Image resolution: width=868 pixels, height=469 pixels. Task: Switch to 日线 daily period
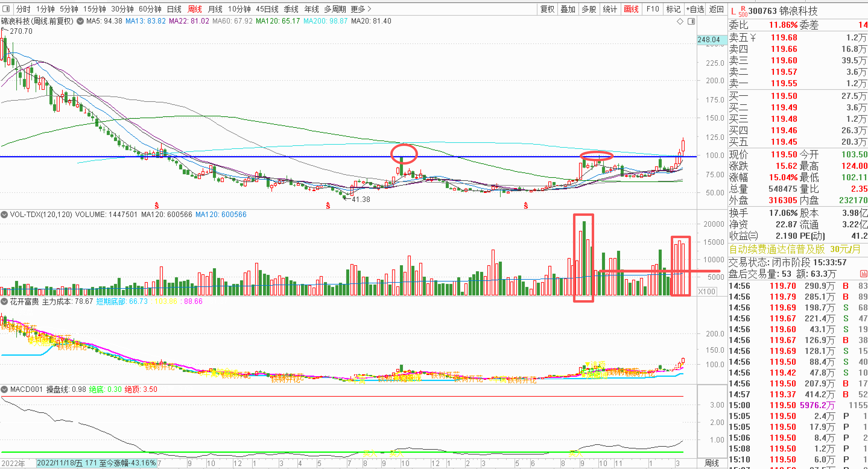174,9
